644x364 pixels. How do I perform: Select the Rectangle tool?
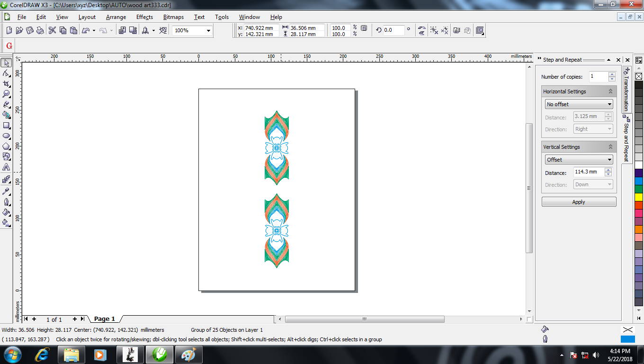pyautogui.click(x=7, y=126)
